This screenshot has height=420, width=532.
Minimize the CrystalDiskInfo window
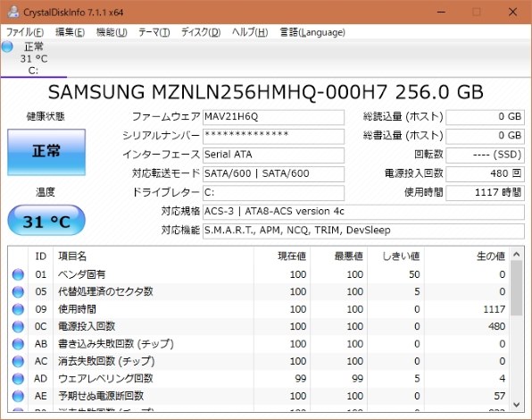[441, 12]
